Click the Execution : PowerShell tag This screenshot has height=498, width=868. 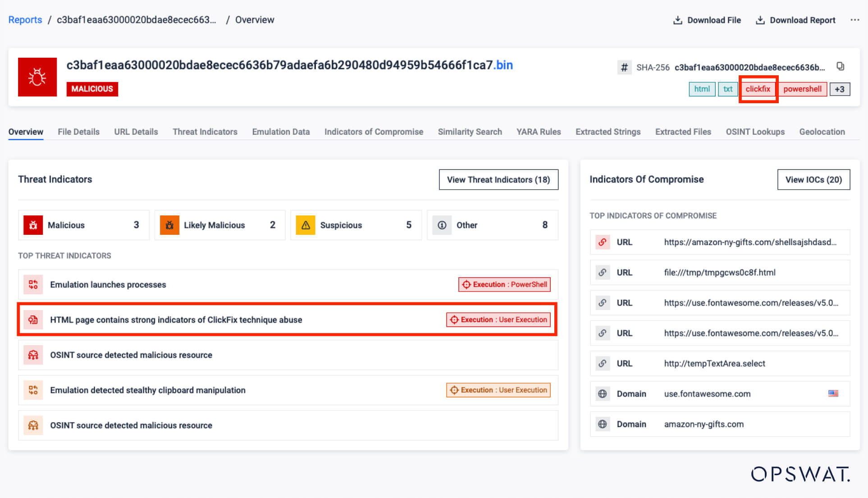coord(504,284)
